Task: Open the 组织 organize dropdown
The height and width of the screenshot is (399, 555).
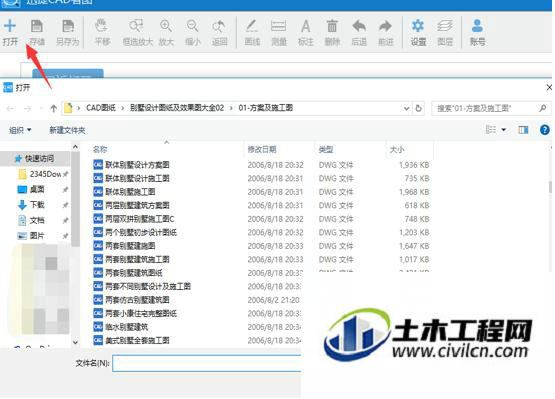Action: coord(20,130)
